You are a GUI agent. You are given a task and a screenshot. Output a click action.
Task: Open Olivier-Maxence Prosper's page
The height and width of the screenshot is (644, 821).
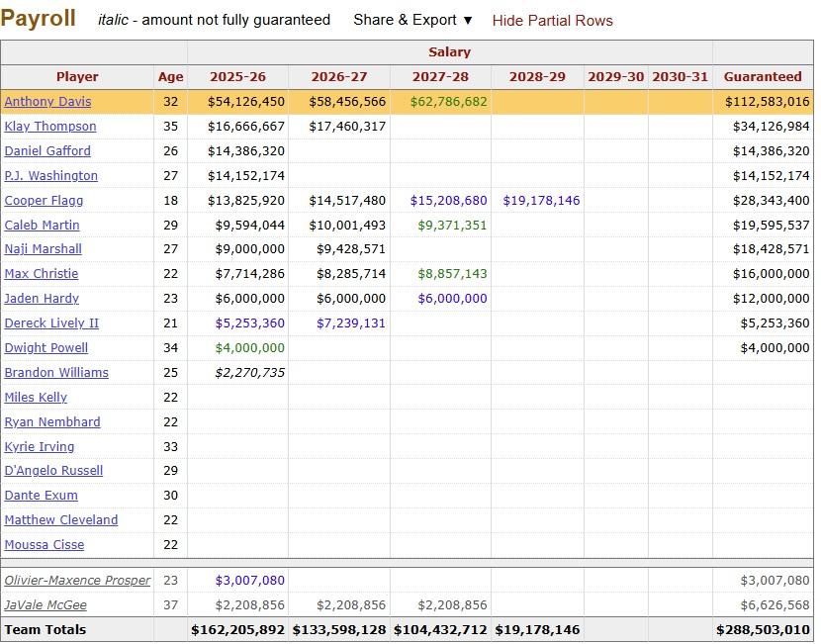77,581
